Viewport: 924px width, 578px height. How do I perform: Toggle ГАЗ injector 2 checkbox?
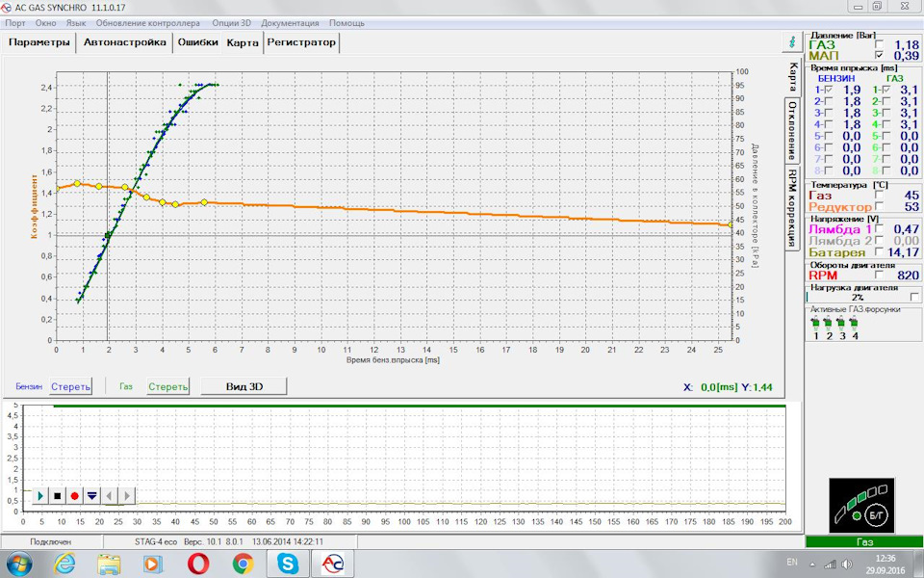pyautogui.click(x=886, y=101)
